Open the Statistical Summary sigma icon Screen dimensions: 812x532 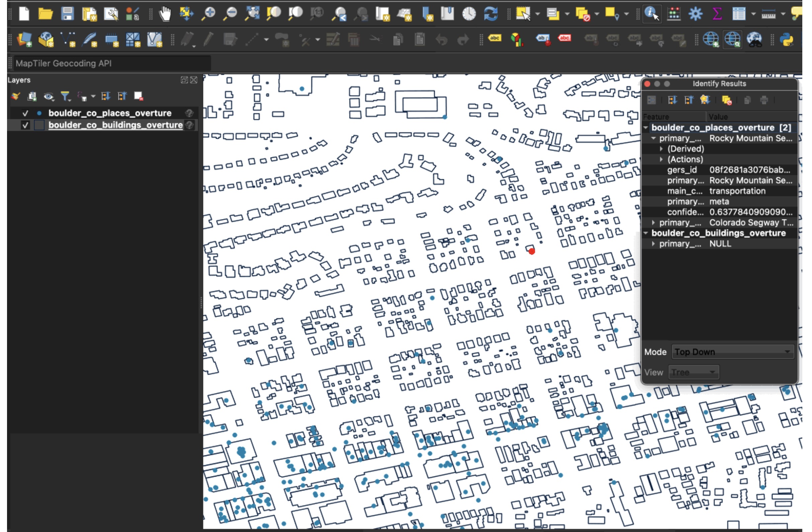click(x=717, y=14)
